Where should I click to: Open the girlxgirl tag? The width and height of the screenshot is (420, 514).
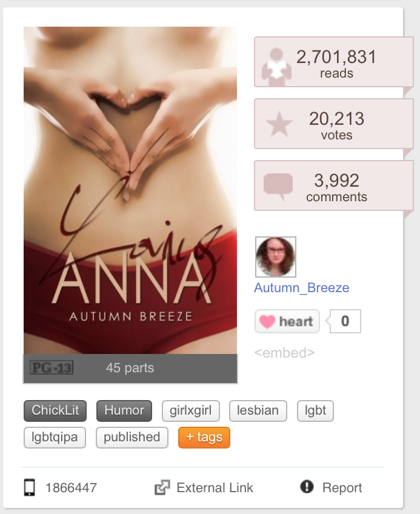pyautogui.click(x=191, y=410)
